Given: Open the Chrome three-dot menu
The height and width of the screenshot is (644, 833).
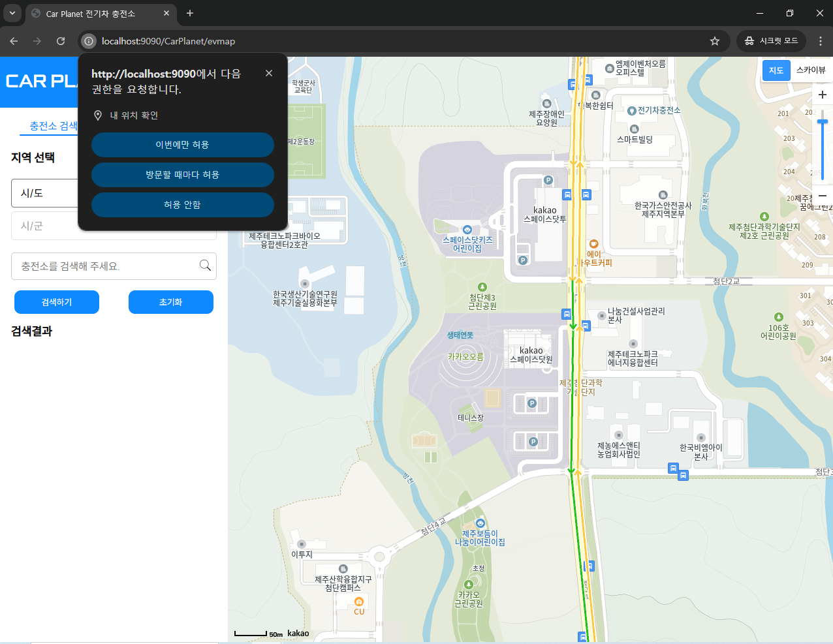Looking at the screenshot, I should click(x=821, y=41).
